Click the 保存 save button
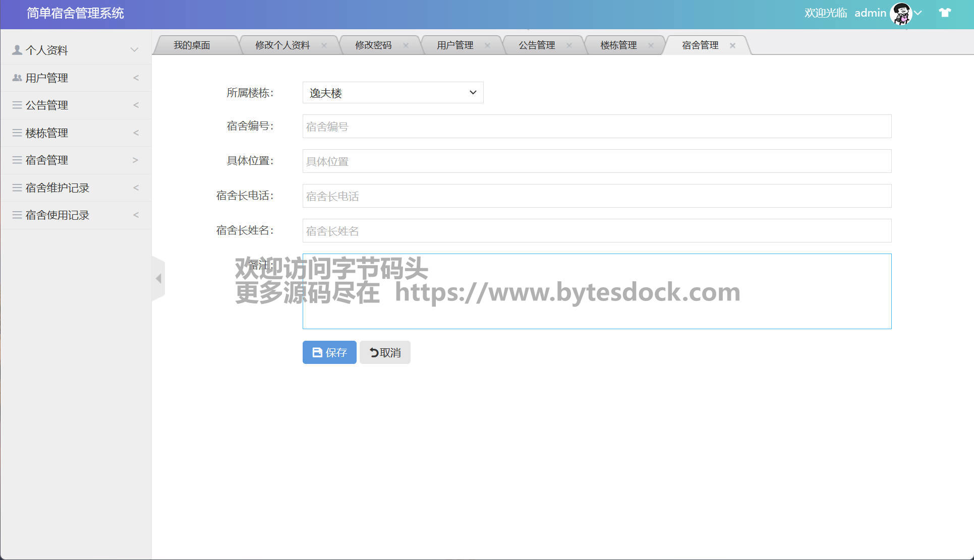974x560 pixels. (329, 352)
